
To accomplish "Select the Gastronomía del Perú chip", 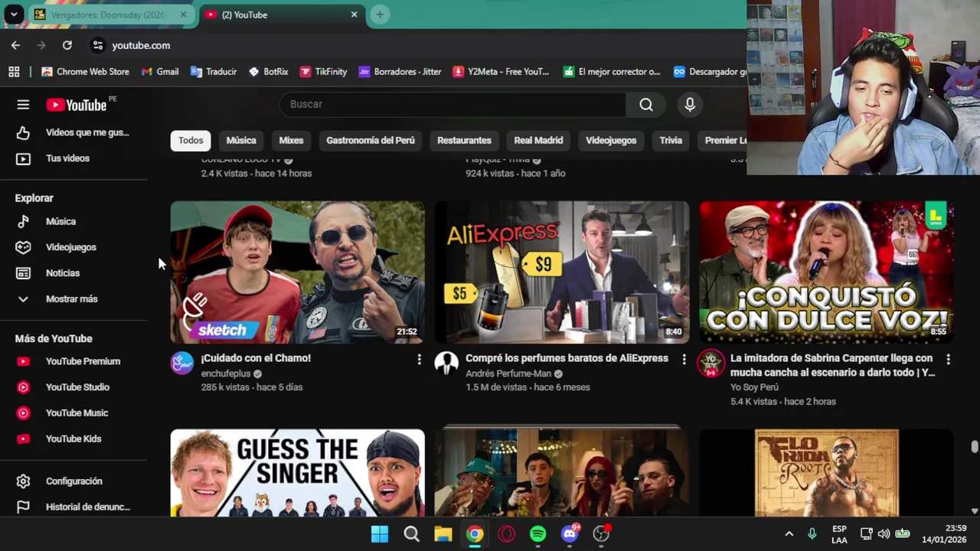I will pos(371,140).
